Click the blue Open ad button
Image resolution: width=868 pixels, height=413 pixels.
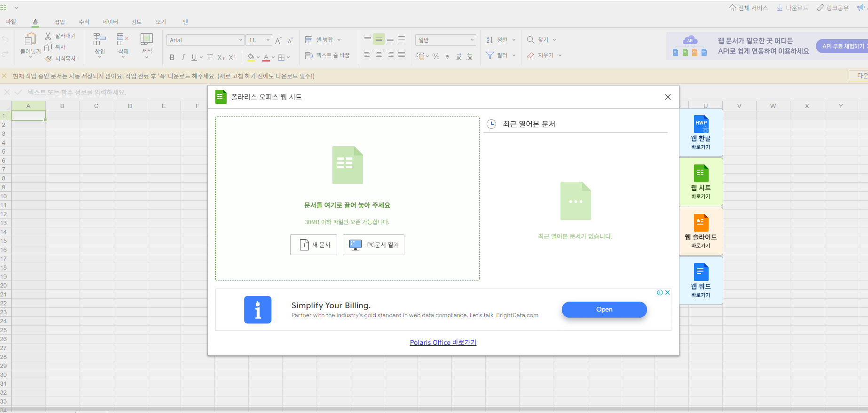tap(604, 310)
